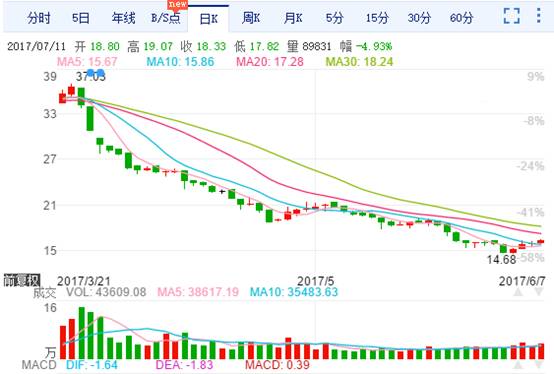Click the tallest green volume bar

82,333
